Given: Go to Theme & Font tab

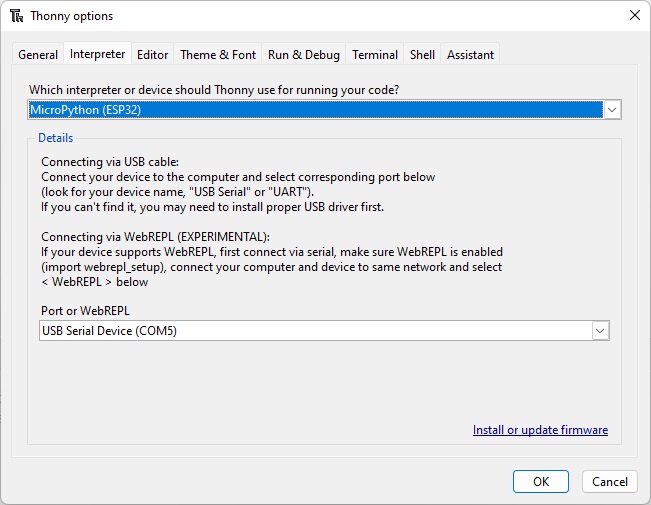Looking at the screenshot, I should [x=218, y=54].
